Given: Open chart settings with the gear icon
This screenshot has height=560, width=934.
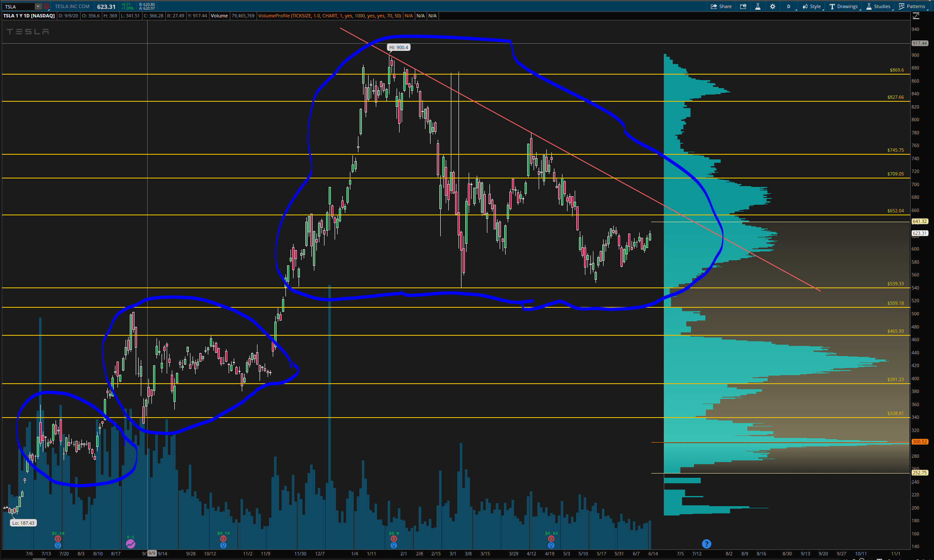Looking at the screenshot, I should pos(772,6).
